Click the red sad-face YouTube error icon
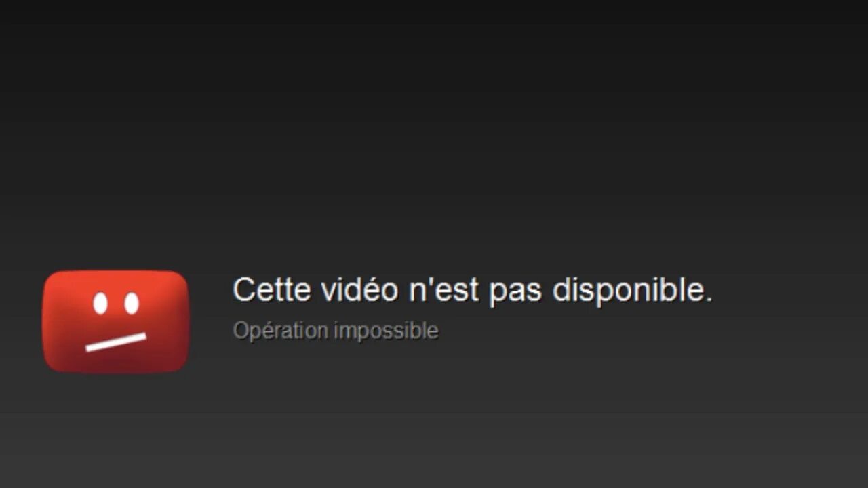This screenshot has height=488, width=868. tap(115, 322)
